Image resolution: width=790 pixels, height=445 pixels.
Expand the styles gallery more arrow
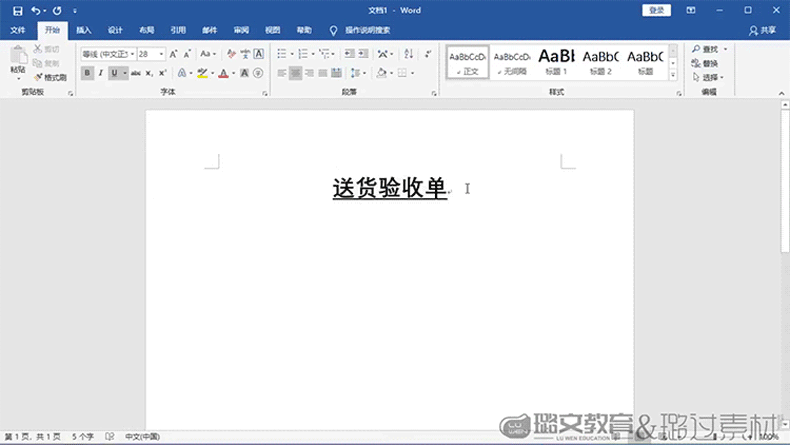(673, 75)
